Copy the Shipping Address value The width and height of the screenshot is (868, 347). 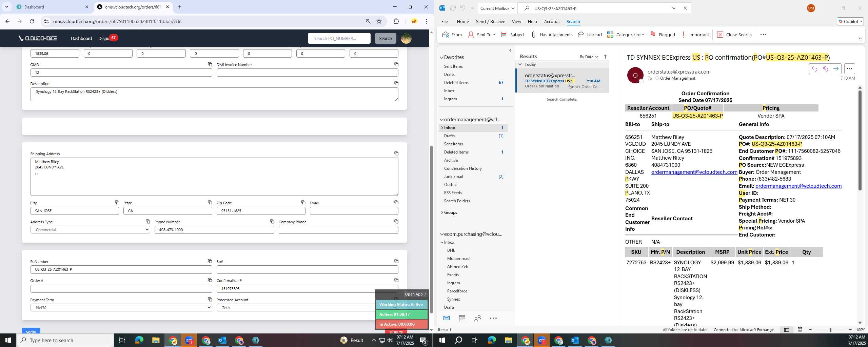tap(396, 153)
